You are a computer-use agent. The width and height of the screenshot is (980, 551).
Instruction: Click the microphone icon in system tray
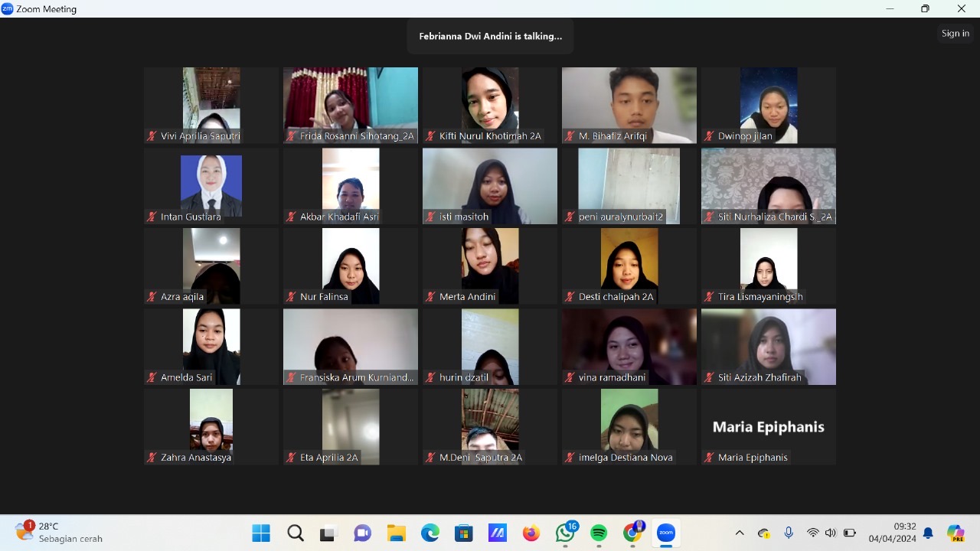789,533
